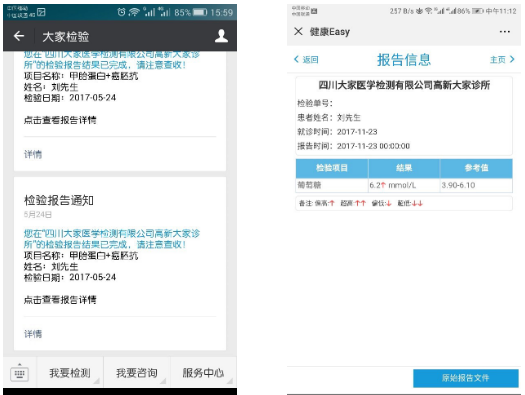Go to 主页 home link
Viewport: 525px width, 395px height.
(x=502, y=60)
